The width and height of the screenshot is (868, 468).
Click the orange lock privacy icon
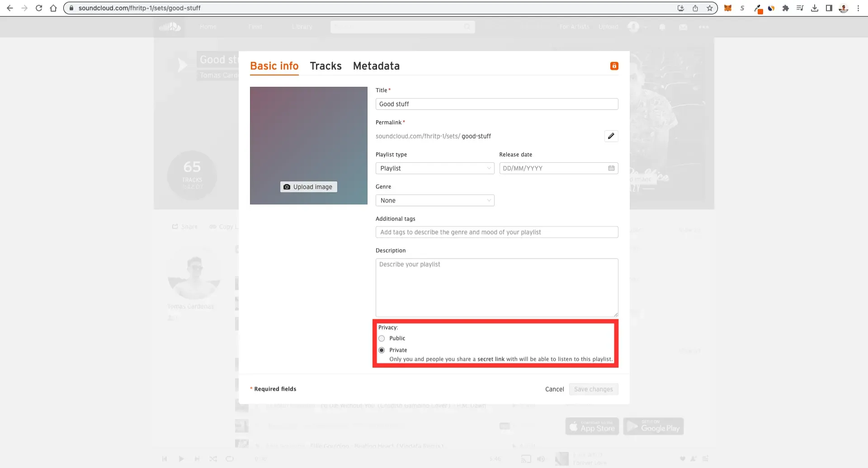coord(614,66)
